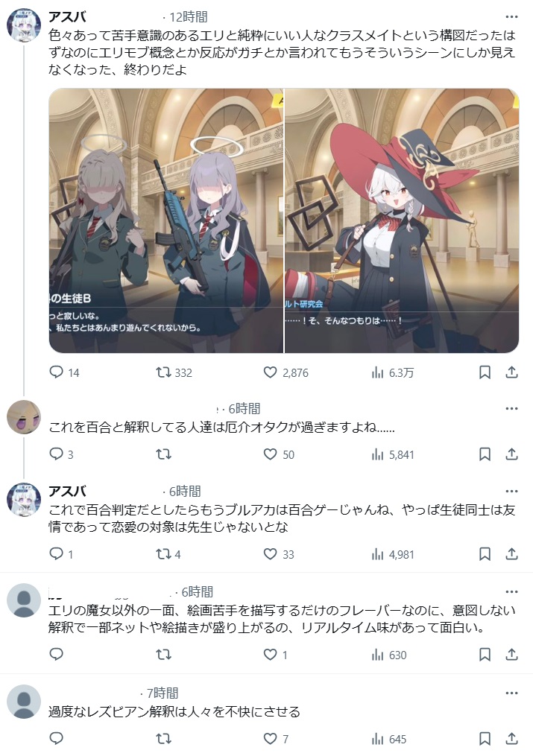The image size is (533, 756).
Task: Open more options on the 厄介オタク reply
Action: click(512, 408)
